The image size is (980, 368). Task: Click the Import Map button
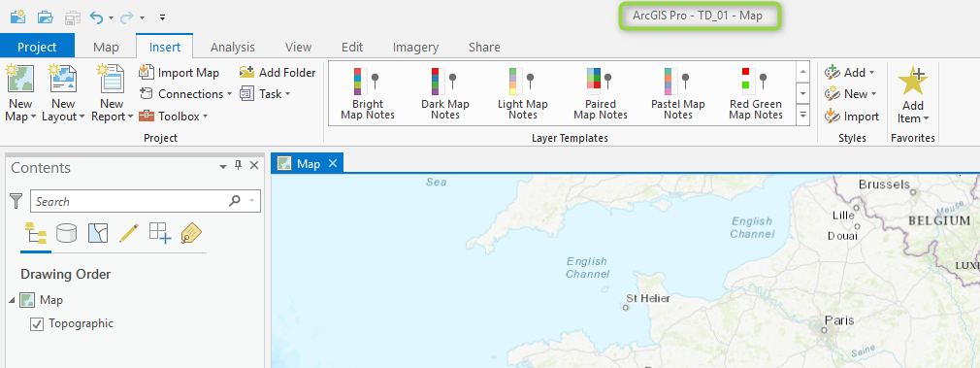click(179, 73)
